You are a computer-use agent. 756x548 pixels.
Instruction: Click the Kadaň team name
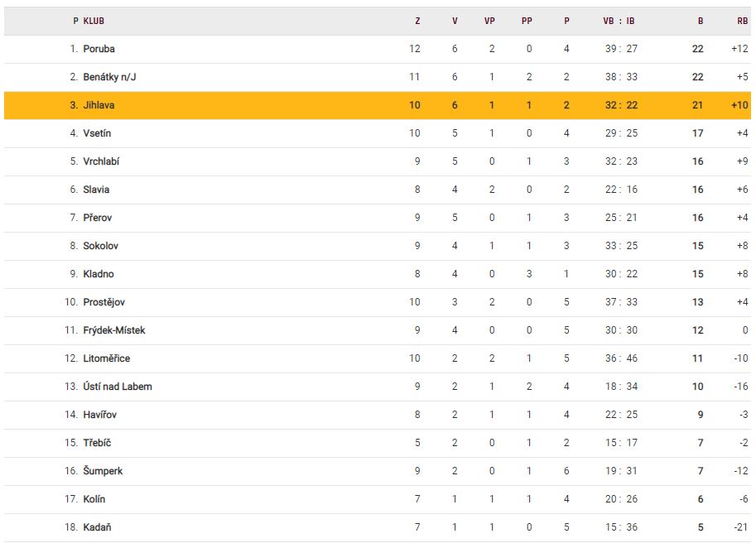click(x=97, y=527)
